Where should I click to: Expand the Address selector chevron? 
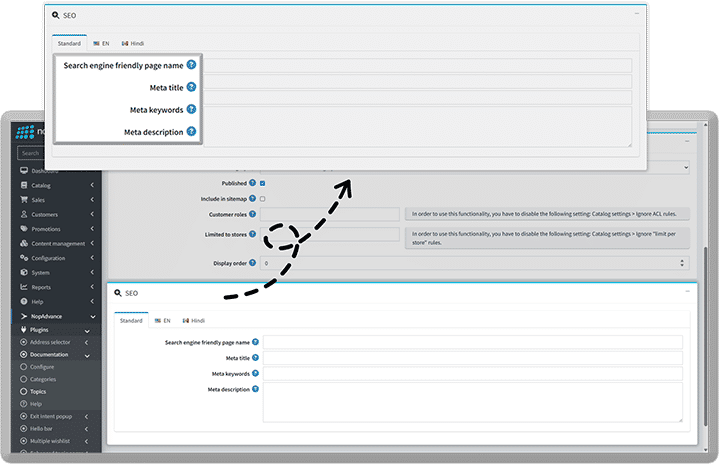86,342
